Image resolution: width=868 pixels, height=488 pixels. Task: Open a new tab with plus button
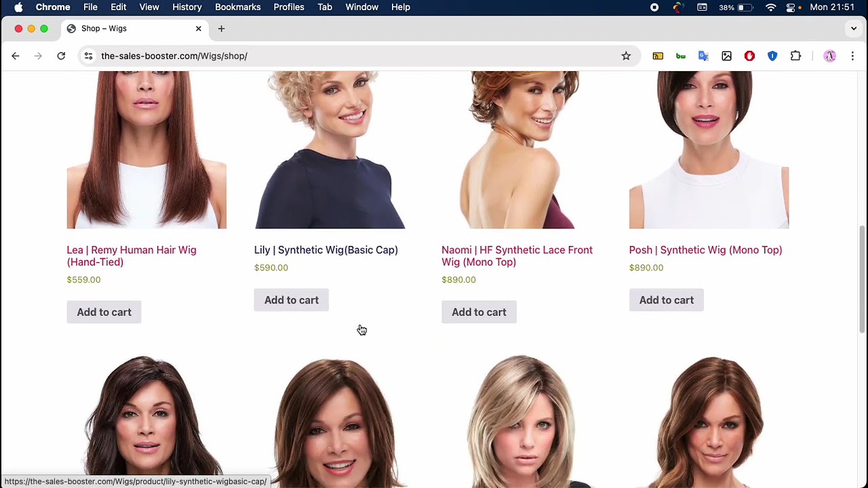pos(221,28)
